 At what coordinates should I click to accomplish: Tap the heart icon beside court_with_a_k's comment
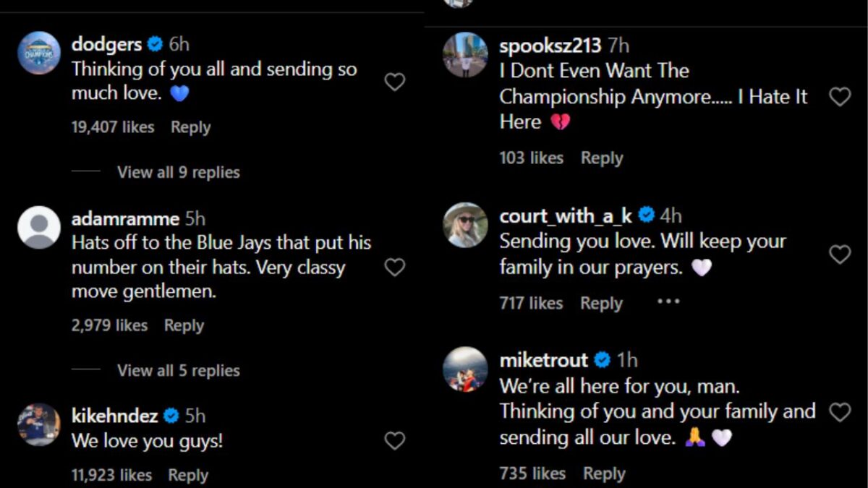click(x=840, y=254)
